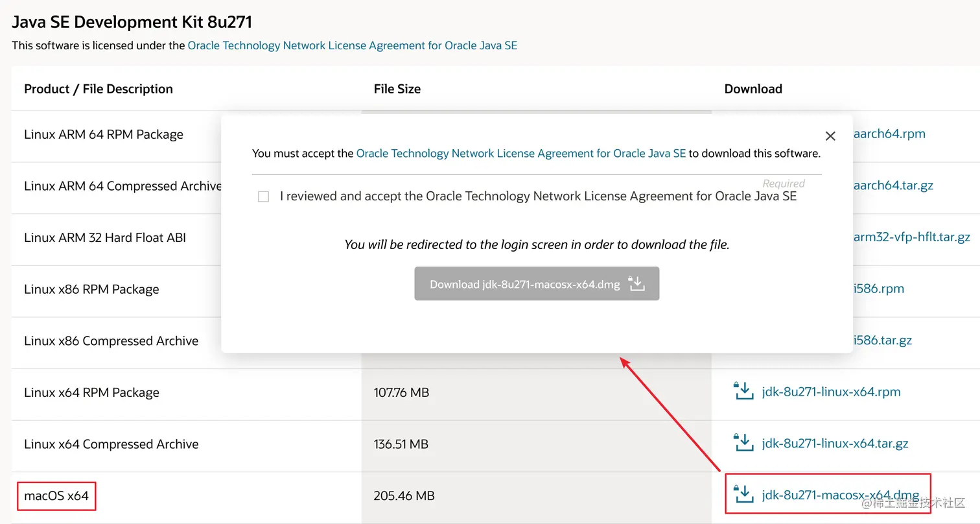Click the arm32-vfp-hflt.tar.gz download link
This screenshot has height=524, width=980.
point(911,237)
